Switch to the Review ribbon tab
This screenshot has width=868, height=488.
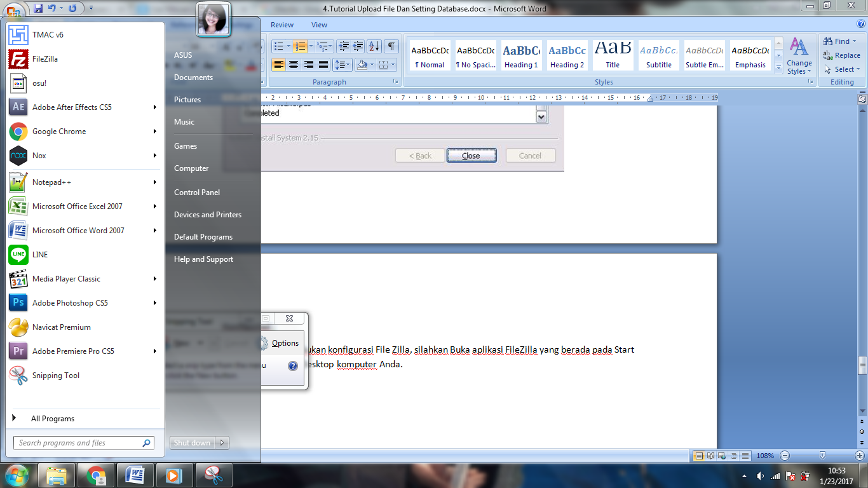282,25
